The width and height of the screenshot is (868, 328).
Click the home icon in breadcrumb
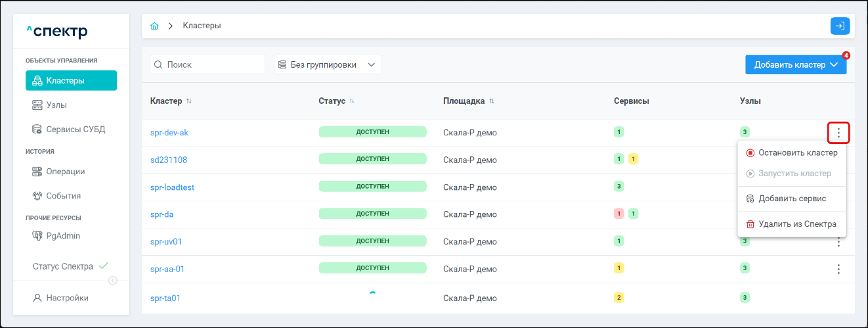pyautogui.click(x=155, y=26)
